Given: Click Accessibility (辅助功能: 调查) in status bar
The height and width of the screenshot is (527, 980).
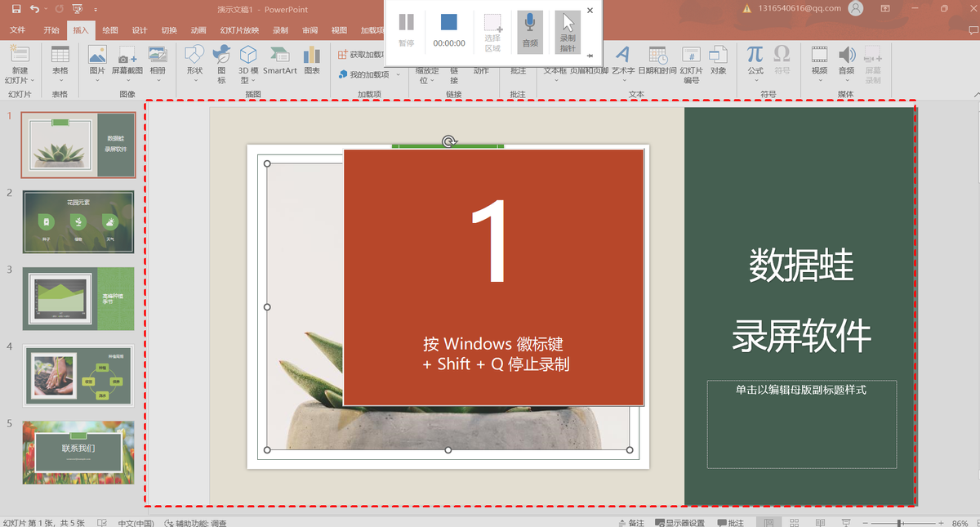Looking at the screenshot, I should tap(195, 522).
